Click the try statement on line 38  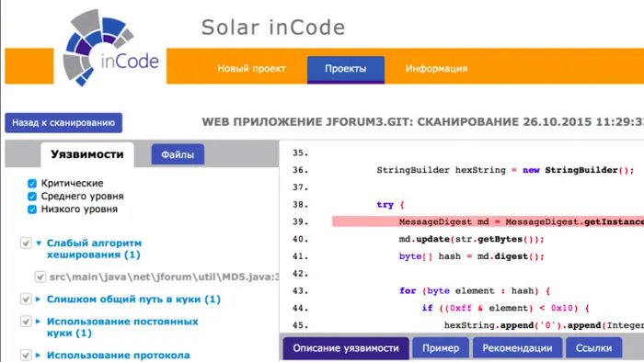[390, 205]
